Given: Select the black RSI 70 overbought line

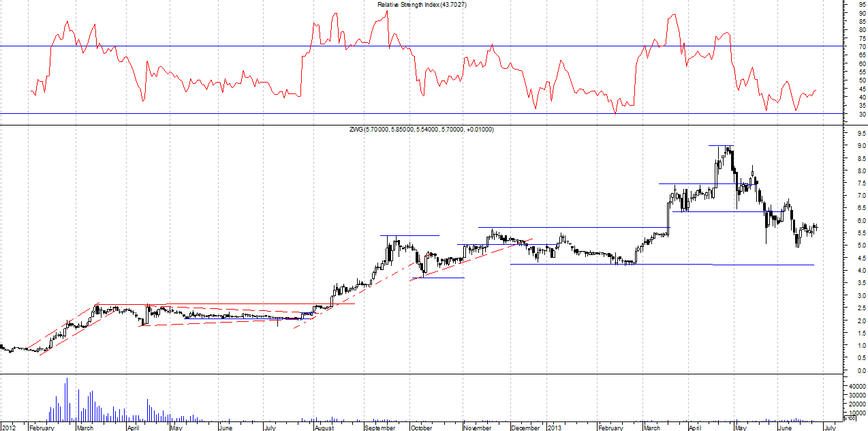Looking at the screenshot, I should click(409, 46).
